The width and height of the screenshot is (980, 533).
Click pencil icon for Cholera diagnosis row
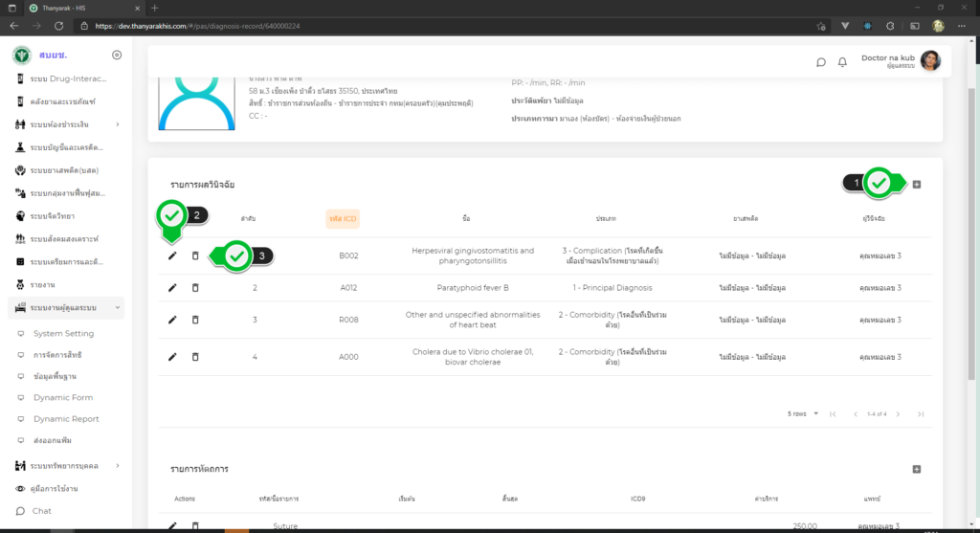point(172,356)
